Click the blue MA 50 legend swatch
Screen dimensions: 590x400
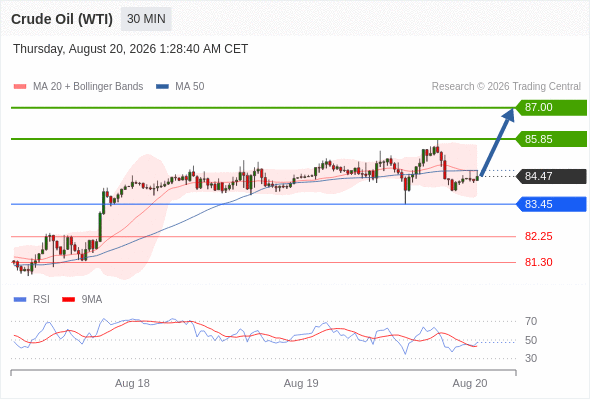[162, 87]
